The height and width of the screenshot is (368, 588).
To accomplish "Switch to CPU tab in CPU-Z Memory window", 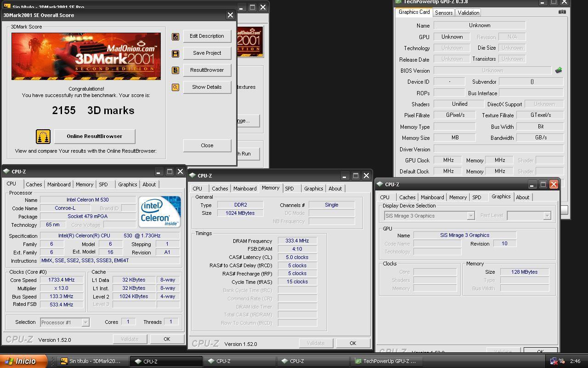I will pyautogui.click(x=197, y=189).
